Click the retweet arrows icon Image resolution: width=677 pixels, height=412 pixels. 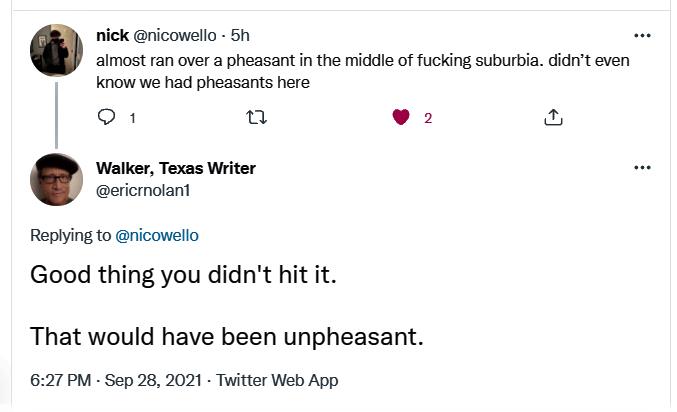[x=256, y=118]
